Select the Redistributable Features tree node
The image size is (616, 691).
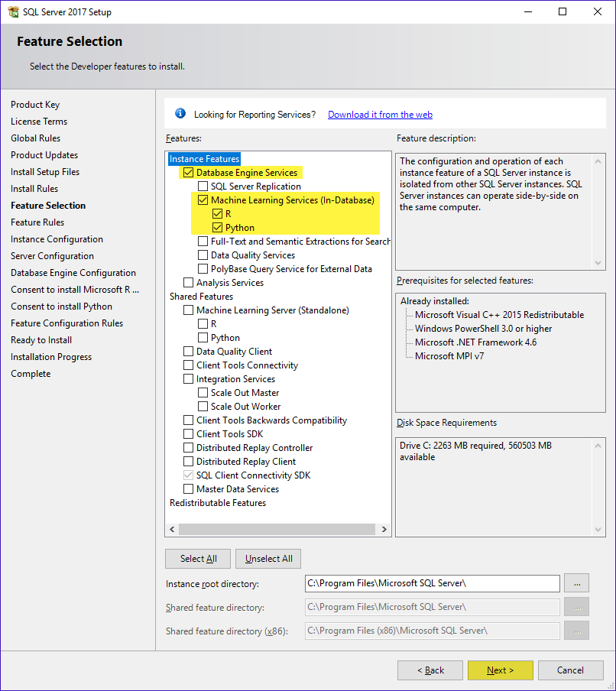[218, 502]
